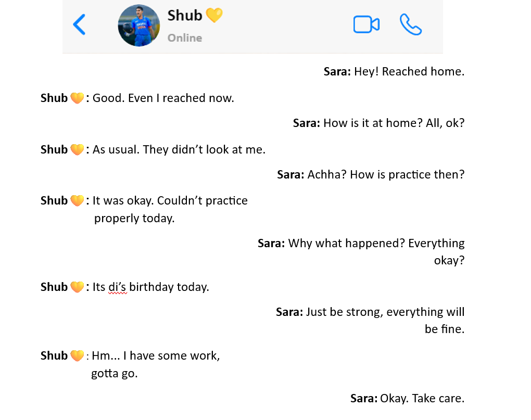Select message 'It was okay. Couldn't practice'
This screenshot has height=420, width=531.
pos(170,201)
